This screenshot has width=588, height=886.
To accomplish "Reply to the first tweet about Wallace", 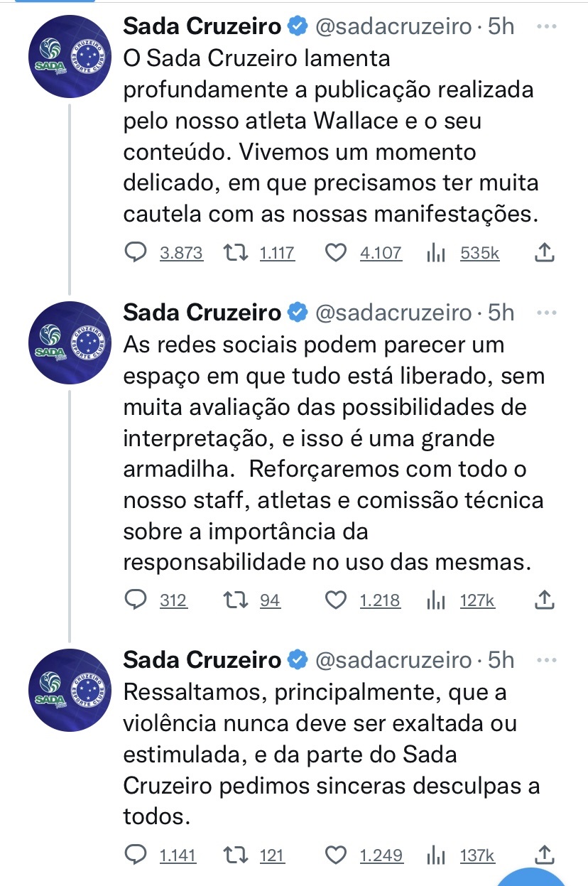I will coord(135,252).
